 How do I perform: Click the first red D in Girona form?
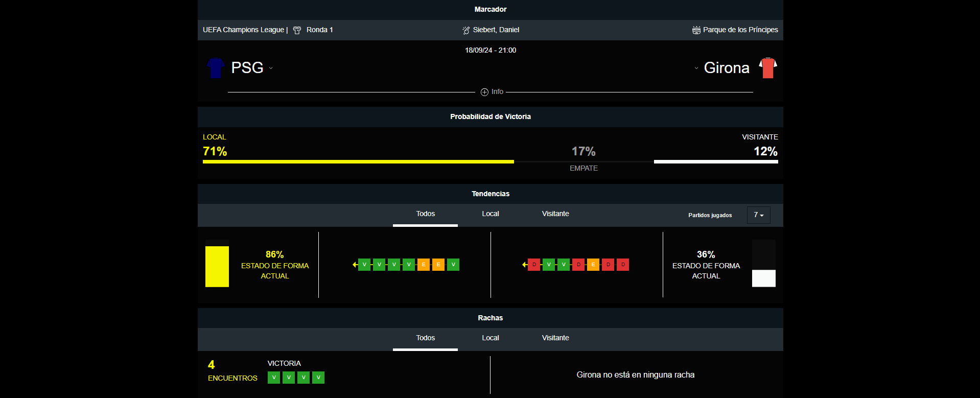[x=534, y=265]
